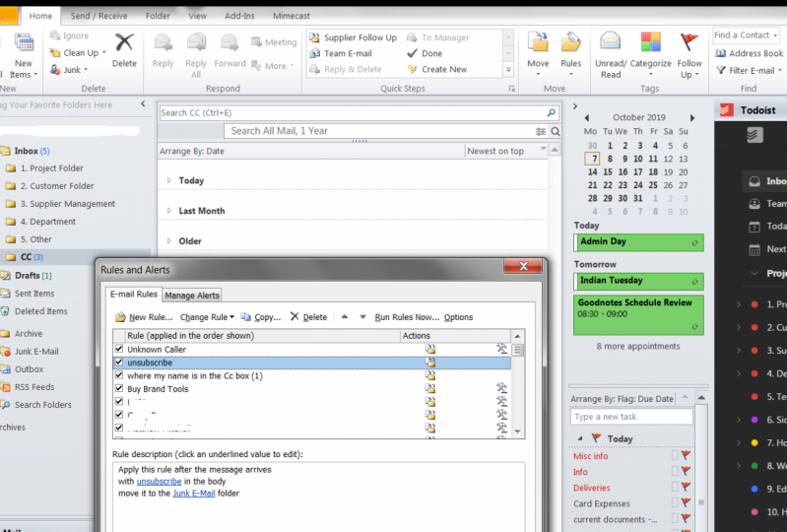Create a New Rule
The image size is (787, 532).
tap(144, 316)
